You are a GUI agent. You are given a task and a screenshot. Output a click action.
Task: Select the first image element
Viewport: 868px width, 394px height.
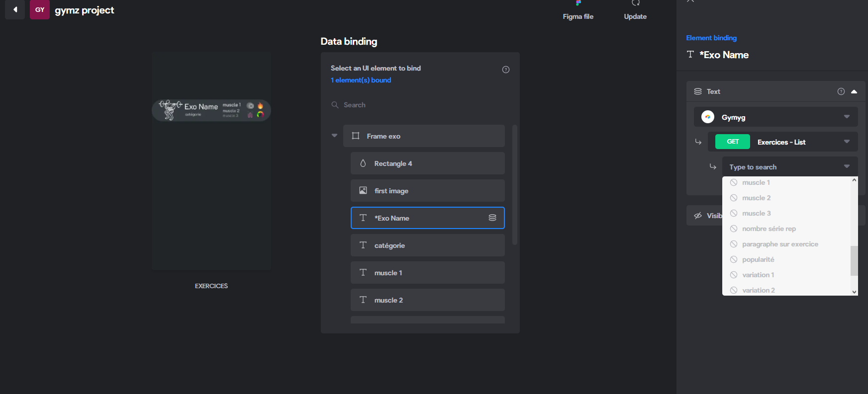pos(428,191)
